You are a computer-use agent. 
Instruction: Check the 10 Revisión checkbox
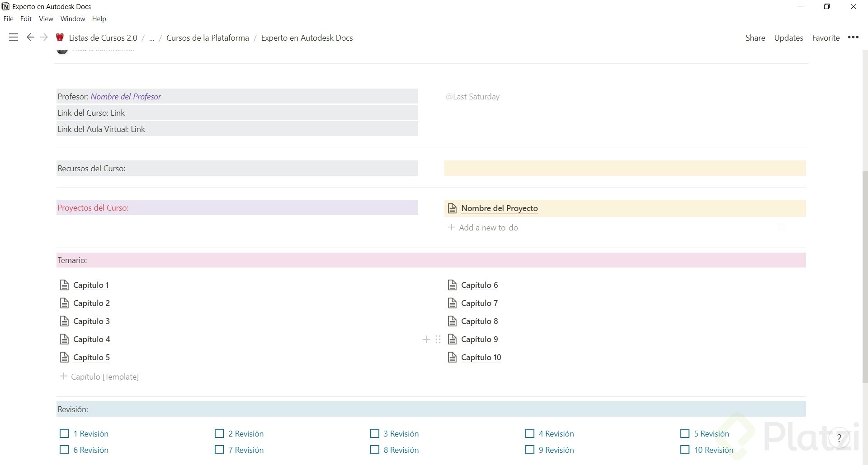click(x=685, y=450)
